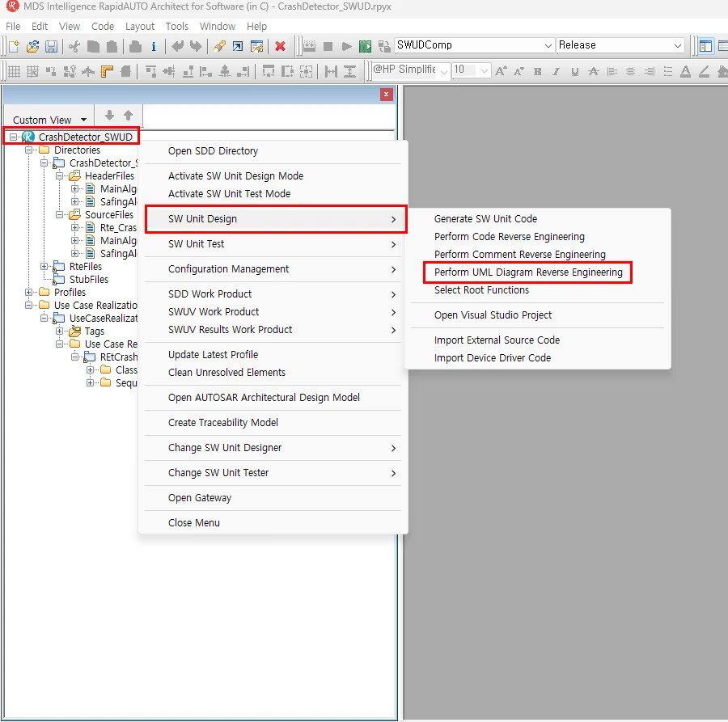
Task: Toggle the browser panel view button
Action: click(x=706, y=46)
